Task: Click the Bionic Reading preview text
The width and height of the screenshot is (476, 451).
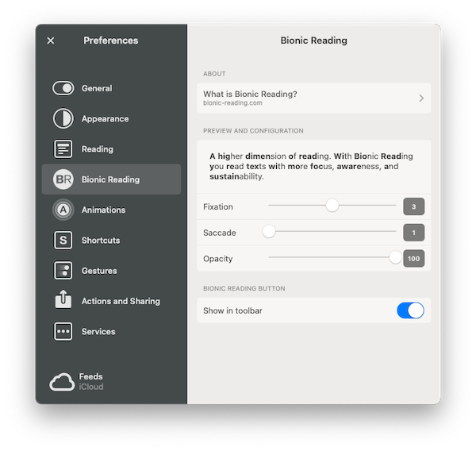Action: (311, 166)
